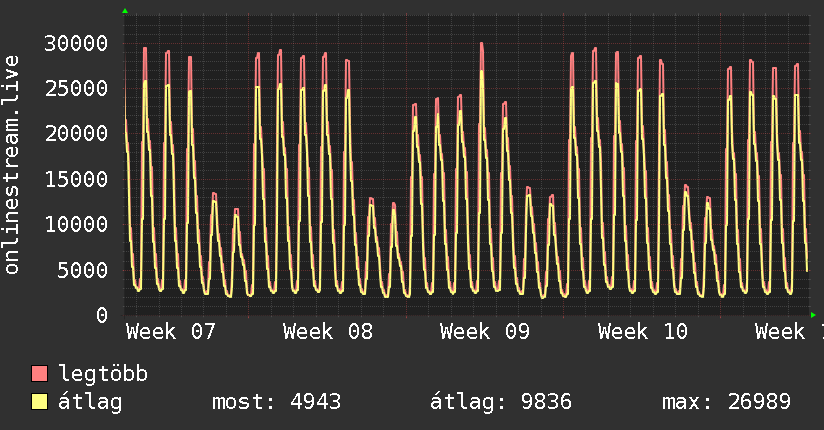824x430 pixels.
Task: Click the 15000 y-axis label
Action: (76, 179)
